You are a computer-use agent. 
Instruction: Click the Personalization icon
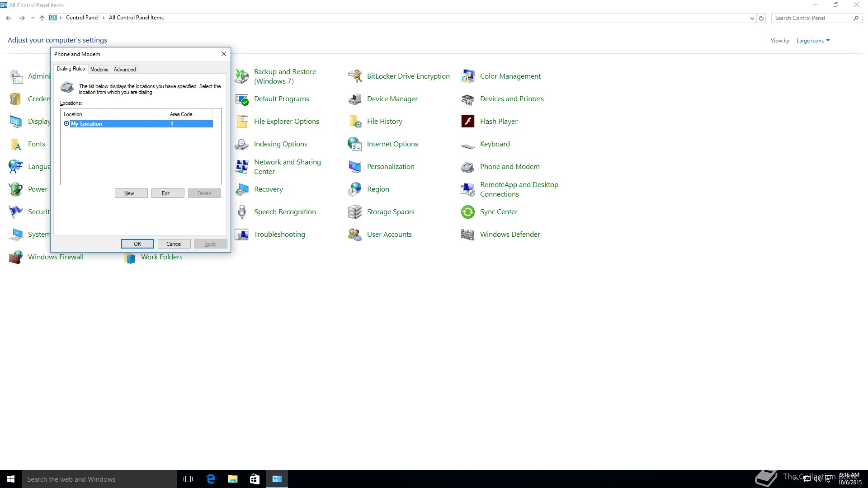click(355, 167)
